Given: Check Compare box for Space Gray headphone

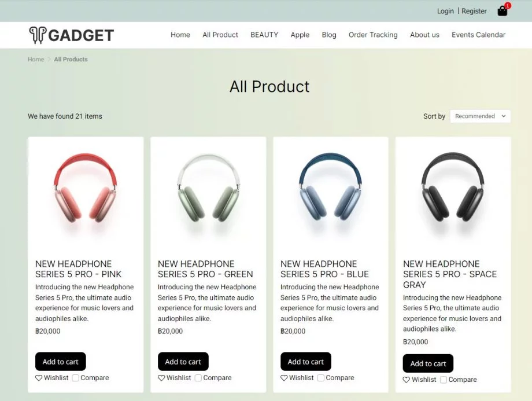Looking at the screenshot, I should [x=444, y=380].
